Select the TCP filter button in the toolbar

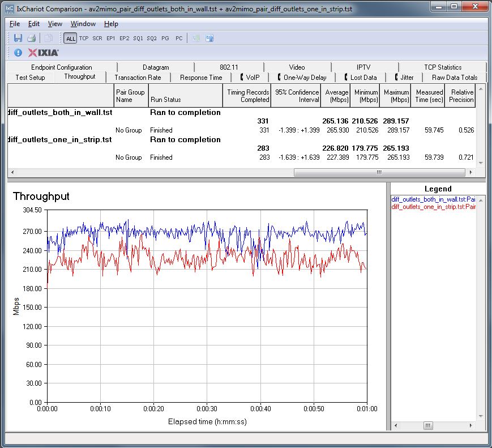click(84, 39)
